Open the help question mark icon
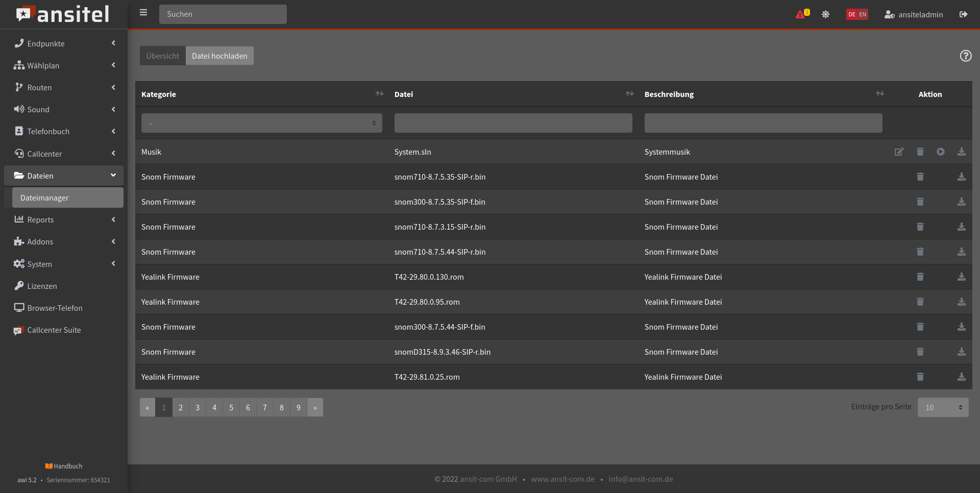980x493 pixels. pos(965,56)
